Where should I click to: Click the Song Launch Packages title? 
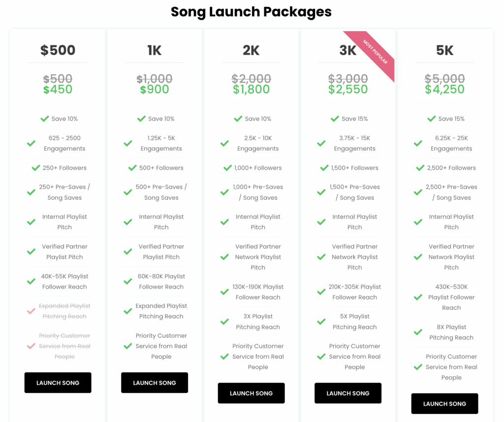coord(251,12)
